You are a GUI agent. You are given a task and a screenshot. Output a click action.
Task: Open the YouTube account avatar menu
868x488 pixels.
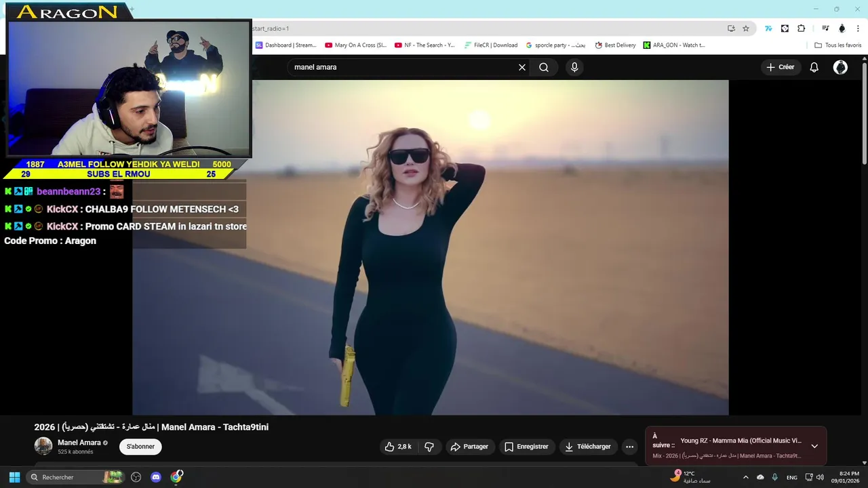840,67
